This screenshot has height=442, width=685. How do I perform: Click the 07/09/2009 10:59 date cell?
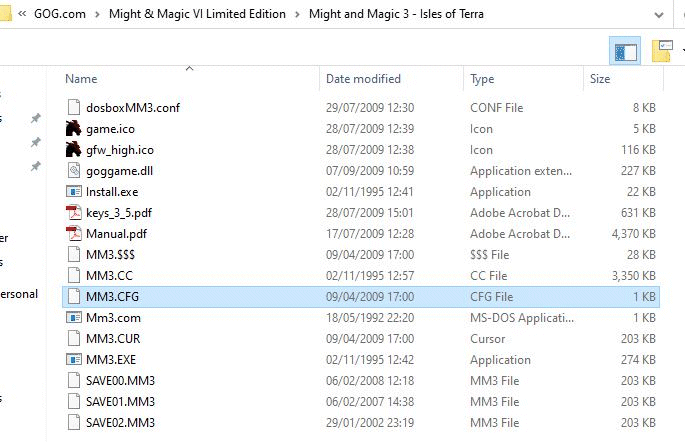[x=370, y=170]
